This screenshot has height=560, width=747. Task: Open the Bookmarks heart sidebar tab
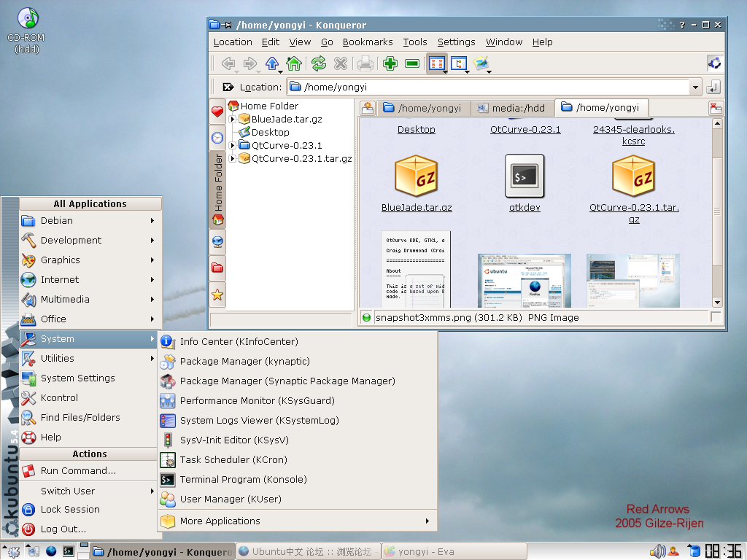[217, 112]
